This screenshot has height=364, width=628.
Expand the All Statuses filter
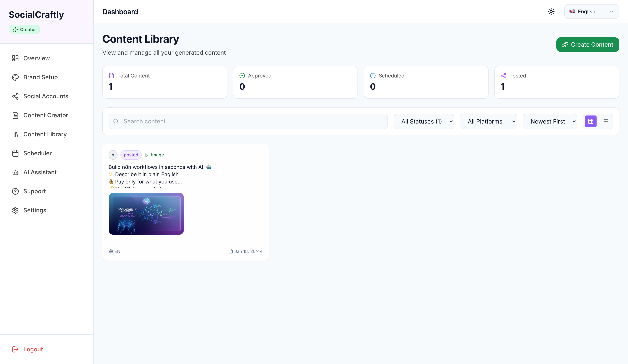424,121
